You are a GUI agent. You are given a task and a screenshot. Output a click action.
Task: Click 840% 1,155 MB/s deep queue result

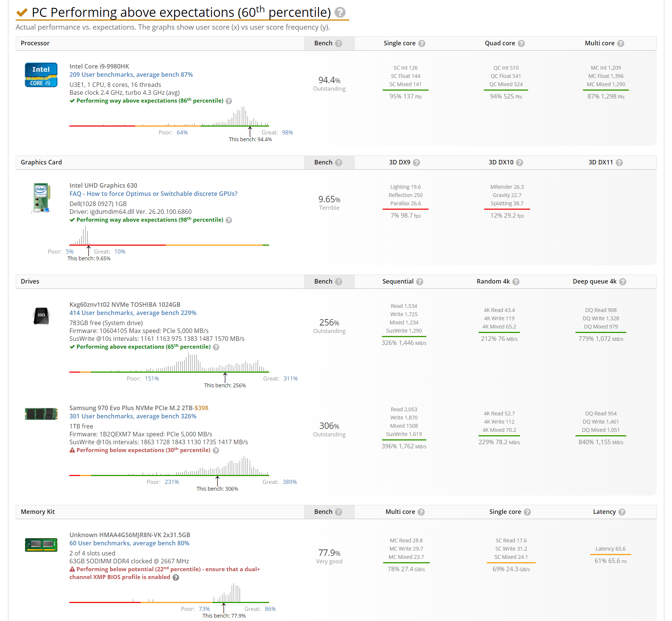point(601,442)
